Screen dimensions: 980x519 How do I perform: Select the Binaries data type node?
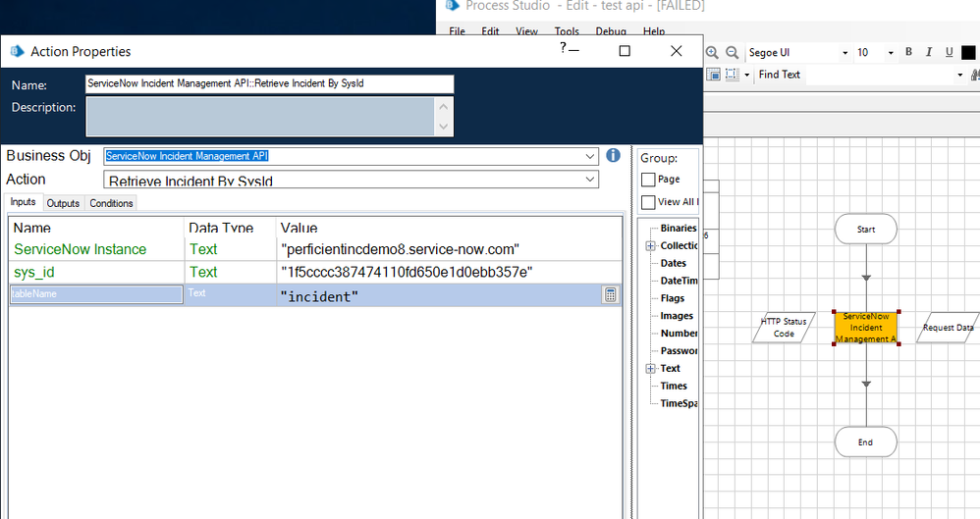(x=679, y=229)
